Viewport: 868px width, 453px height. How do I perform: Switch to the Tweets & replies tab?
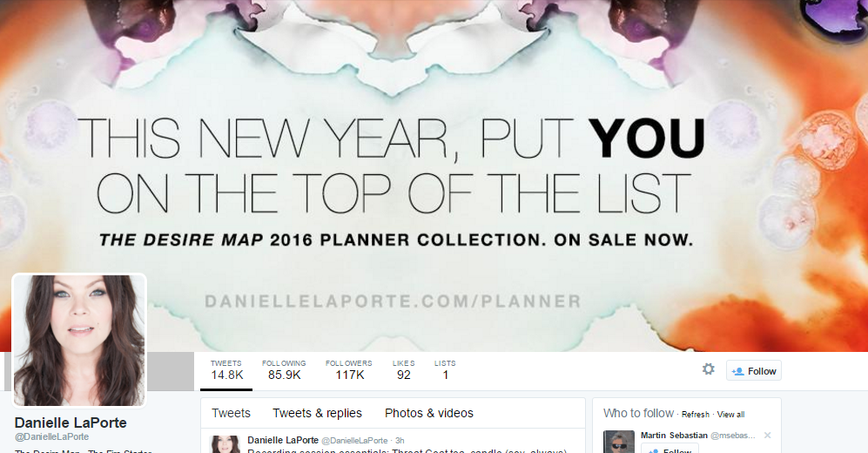(x=317, y=413)
